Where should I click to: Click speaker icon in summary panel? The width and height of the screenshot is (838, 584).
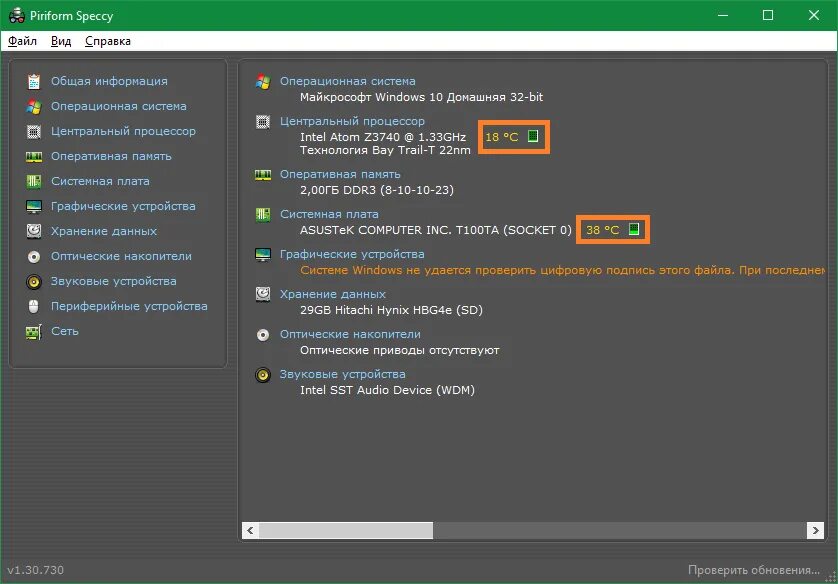tap(263, 375)
